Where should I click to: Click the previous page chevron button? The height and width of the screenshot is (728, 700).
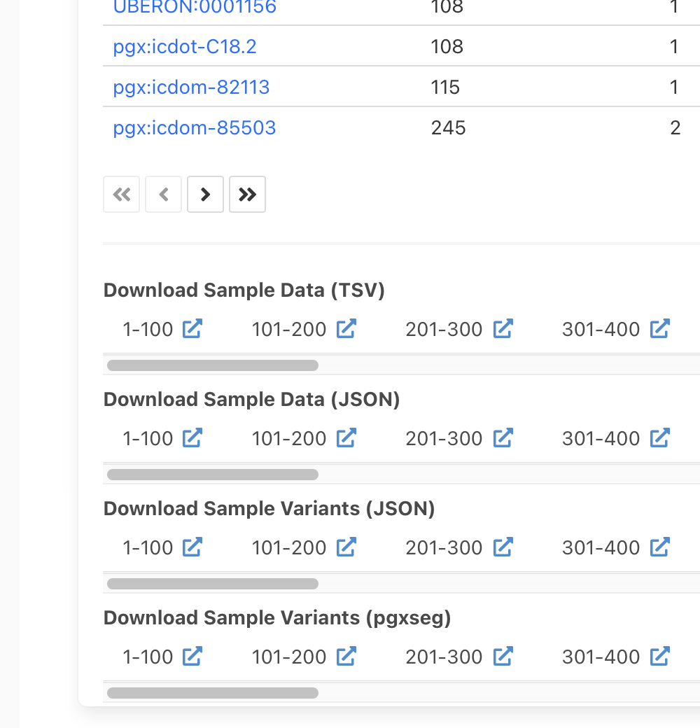163,194
